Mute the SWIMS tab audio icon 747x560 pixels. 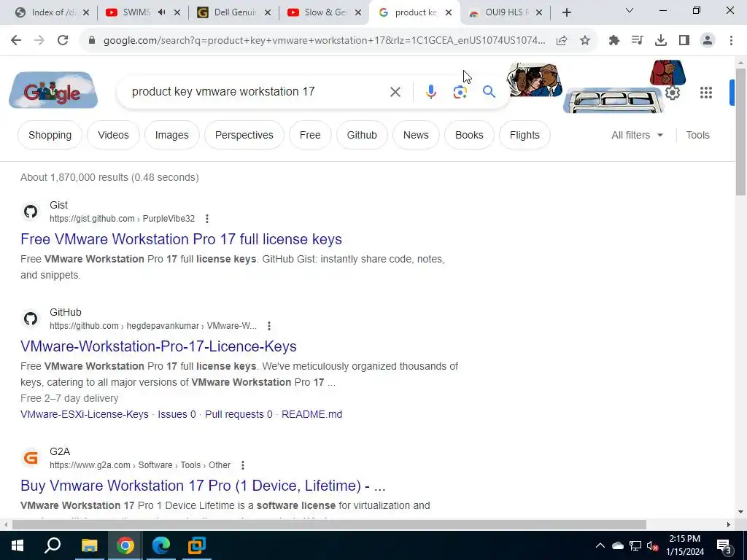point(161,12)
